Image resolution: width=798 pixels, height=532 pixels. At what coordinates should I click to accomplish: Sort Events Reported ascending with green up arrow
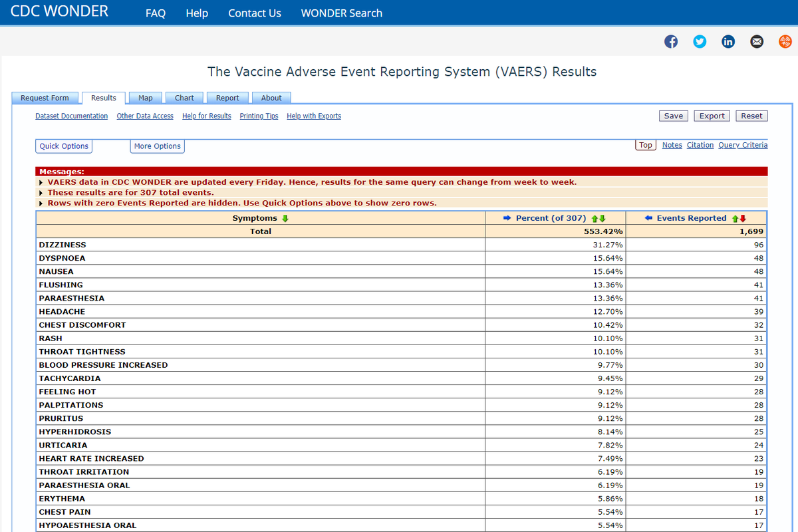(x=735, y=218)
